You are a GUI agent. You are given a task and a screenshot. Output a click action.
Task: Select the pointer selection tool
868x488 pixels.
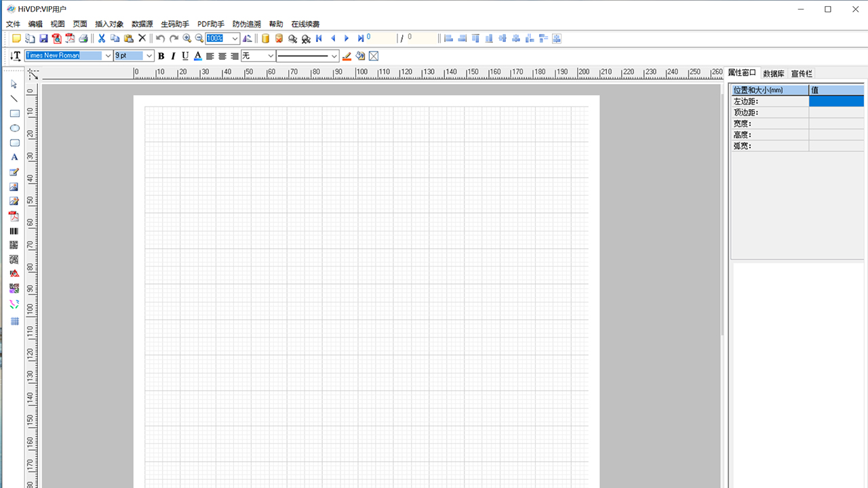(x=14, y=84)
